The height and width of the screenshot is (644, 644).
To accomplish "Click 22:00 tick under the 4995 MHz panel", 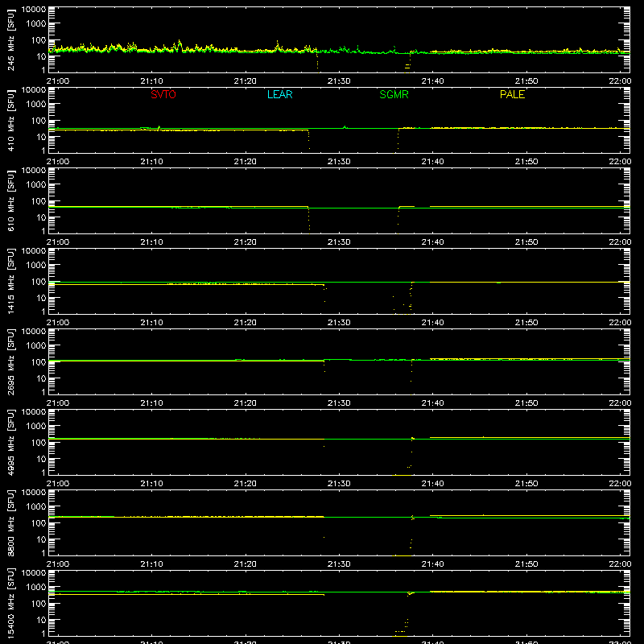I will click(x=620, y=484).
